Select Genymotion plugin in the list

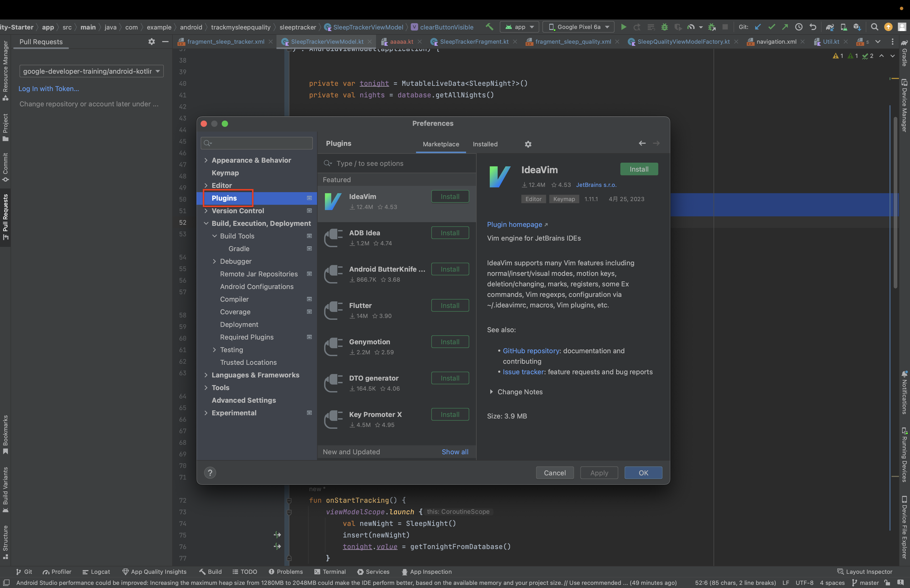pyautogui.click(x=397, y=347)
